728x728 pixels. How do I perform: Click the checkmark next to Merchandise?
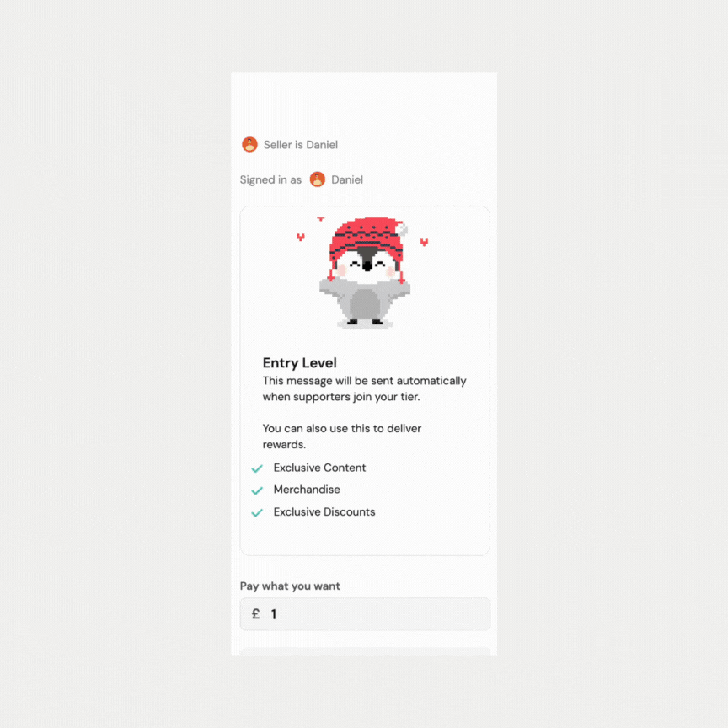click(x=257, y=490)
